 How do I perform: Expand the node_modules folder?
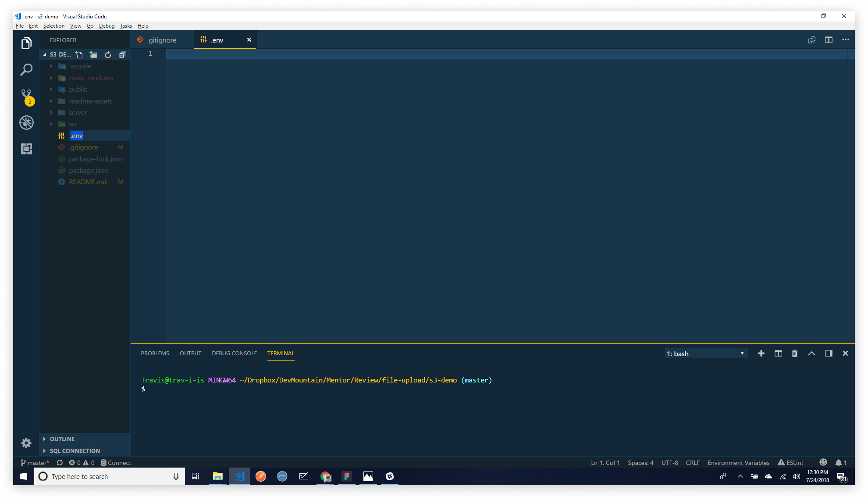point(91,78)
